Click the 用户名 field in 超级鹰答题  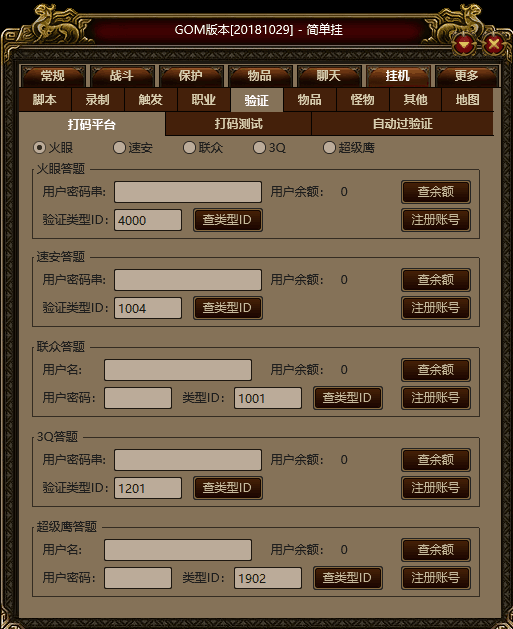pyautogui.click(x=178, y=550)
